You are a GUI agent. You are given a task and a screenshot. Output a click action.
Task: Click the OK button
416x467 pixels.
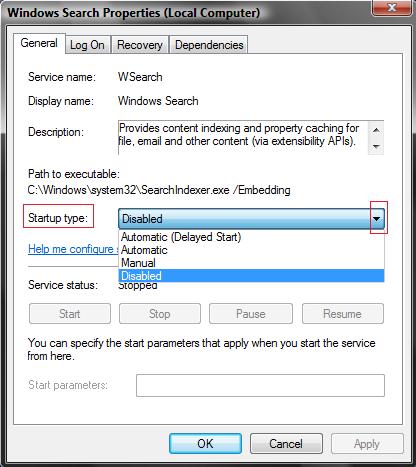205,444
